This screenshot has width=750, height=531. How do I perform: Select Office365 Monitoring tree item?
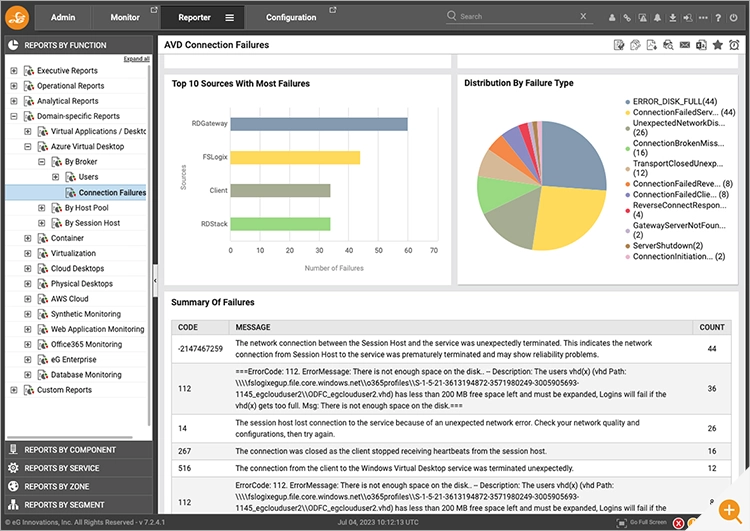(x=86, y=344)
